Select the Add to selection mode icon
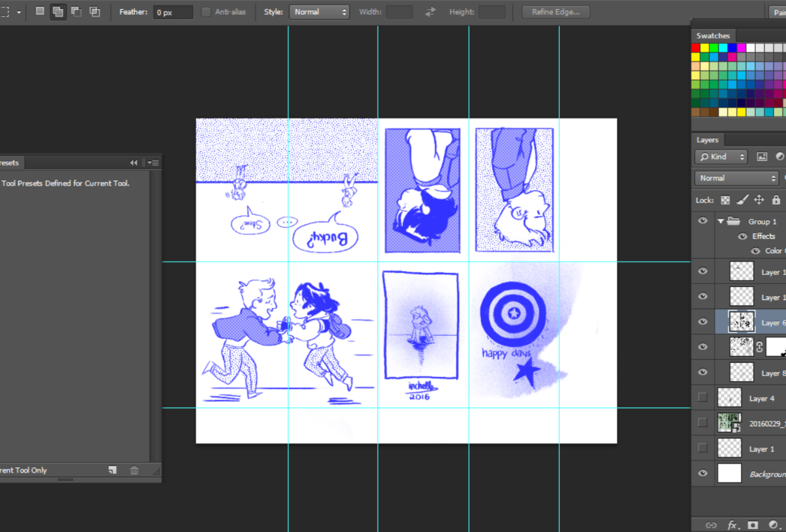Screen dimensions: 786x532 [x=58, y=12]
